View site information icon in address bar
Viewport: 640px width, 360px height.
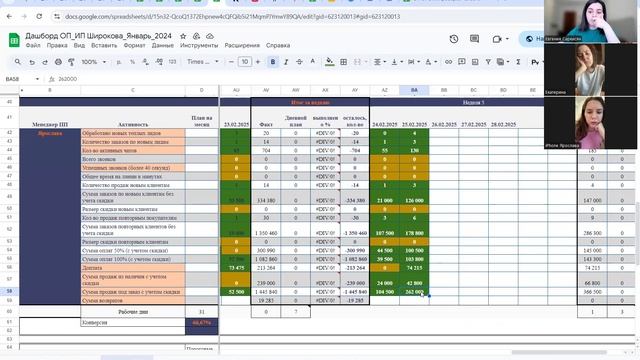57,16
